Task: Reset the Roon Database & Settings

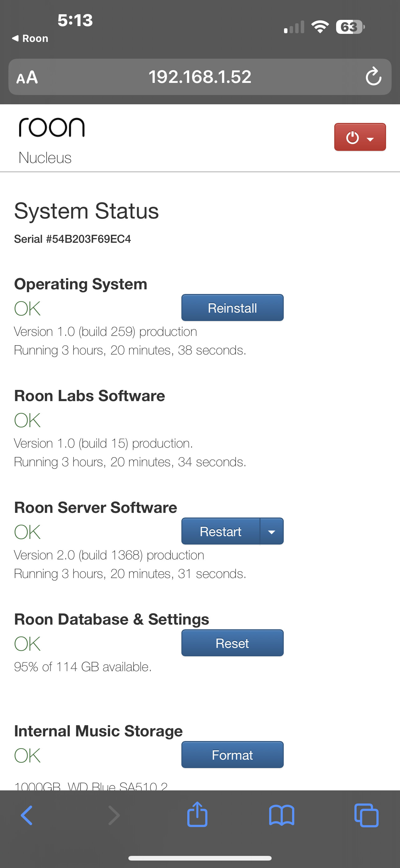Action: (x=232, y=643)
